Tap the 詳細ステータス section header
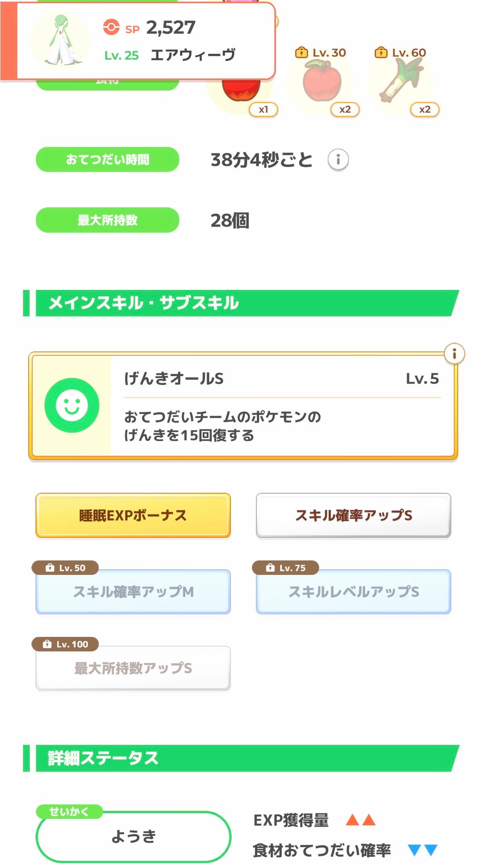The width and height of the screenshot is (486, 868). tap(241, 758)
